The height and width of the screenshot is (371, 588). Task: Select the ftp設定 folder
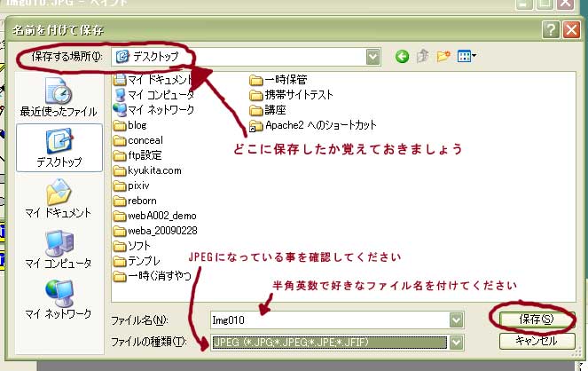click(137, 155)
